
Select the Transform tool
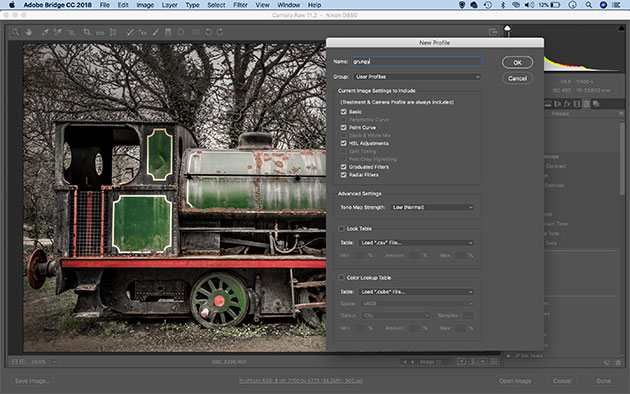coord(113,32)
